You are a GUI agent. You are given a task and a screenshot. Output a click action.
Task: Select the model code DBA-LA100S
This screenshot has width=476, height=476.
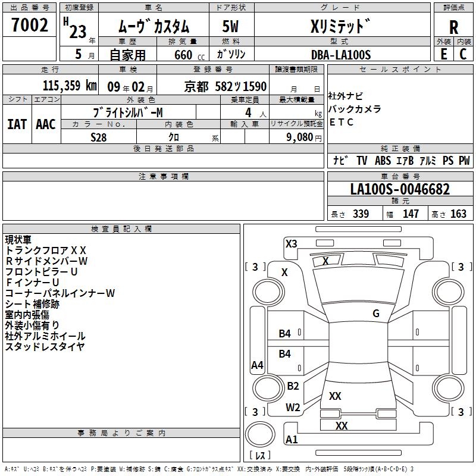[x=341, y=55]
